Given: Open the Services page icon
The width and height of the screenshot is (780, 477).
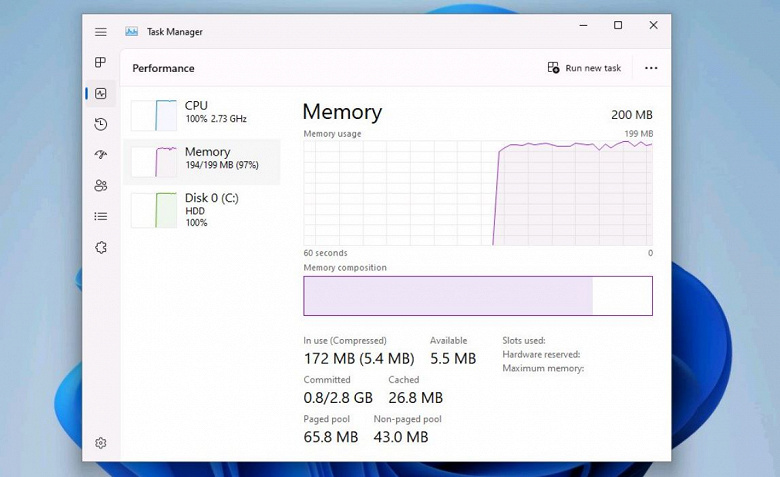Looking at the screenshot, I should pos(100,247).
